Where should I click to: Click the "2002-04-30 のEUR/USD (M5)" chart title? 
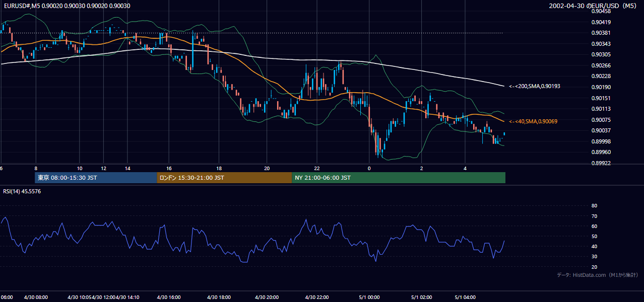pos(593,6)
